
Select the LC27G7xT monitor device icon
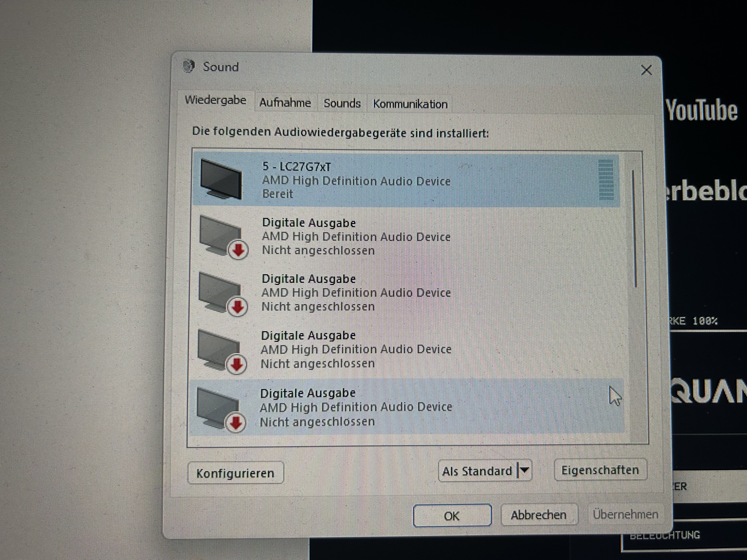(221, 179)
